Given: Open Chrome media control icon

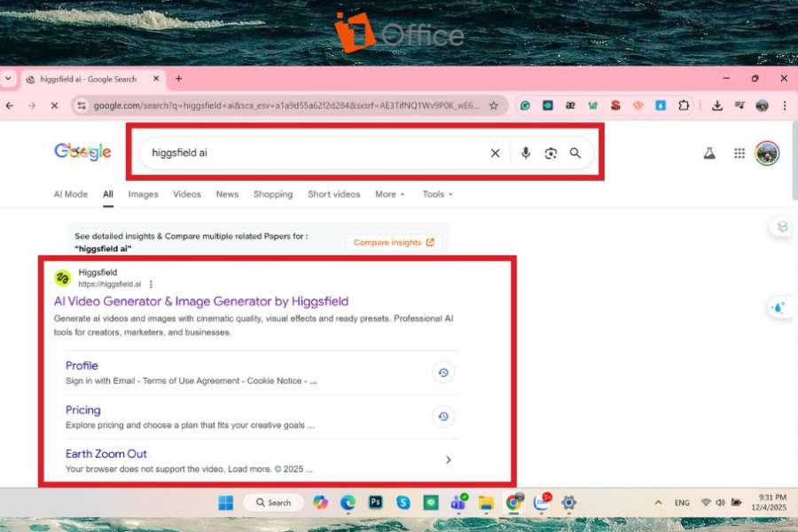Looking at the screenshot, I should 739,106.
